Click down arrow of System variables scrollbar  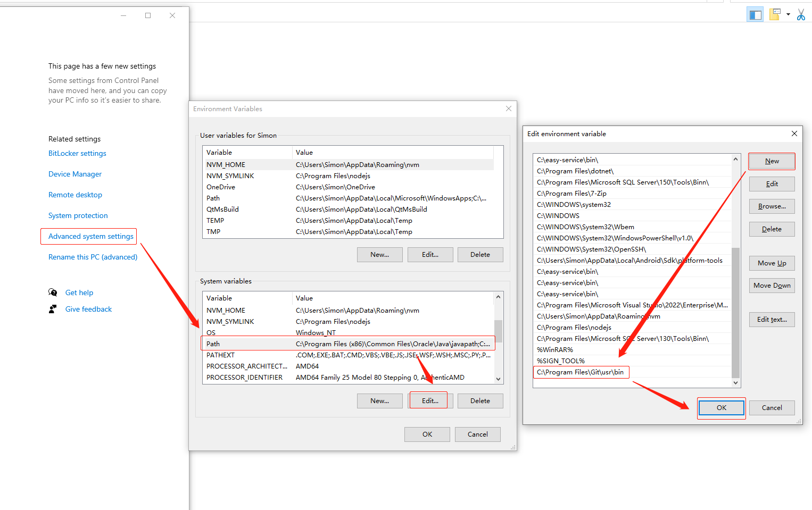(498, 379)
